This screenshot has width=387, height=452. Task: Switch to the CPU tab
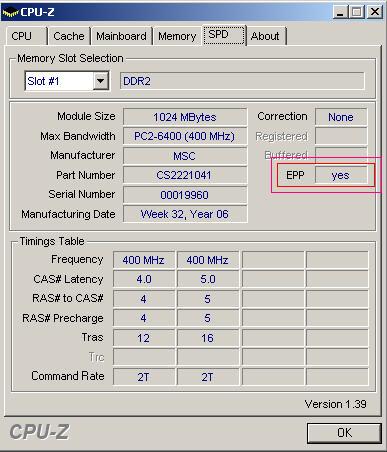(x=26, y=36)
